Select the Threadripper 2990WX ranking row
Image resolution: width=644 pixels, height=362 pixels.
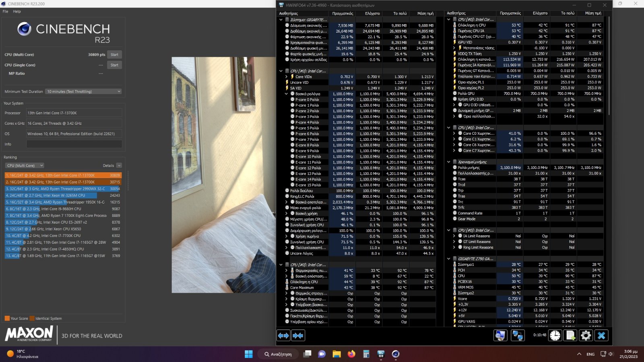click(63, 189)
